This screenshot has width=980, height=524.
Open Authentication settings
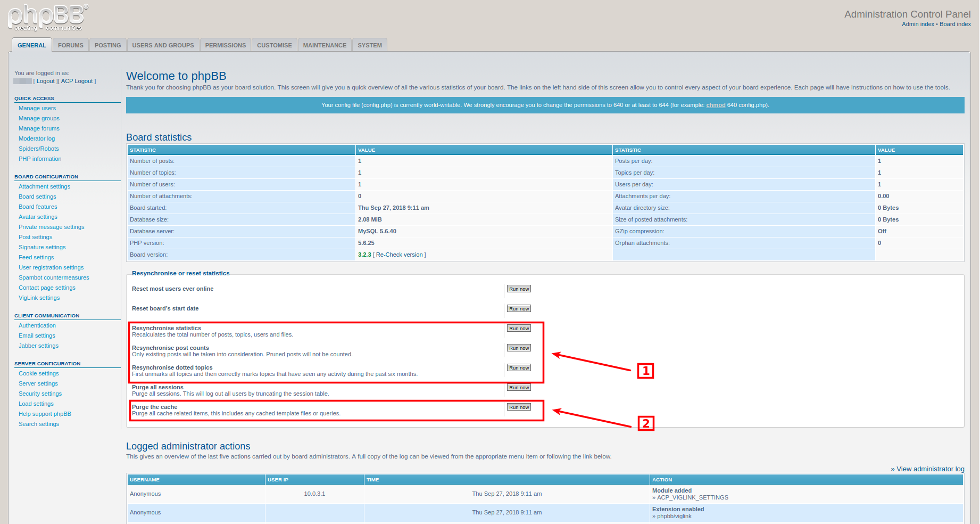click(37, 325)
